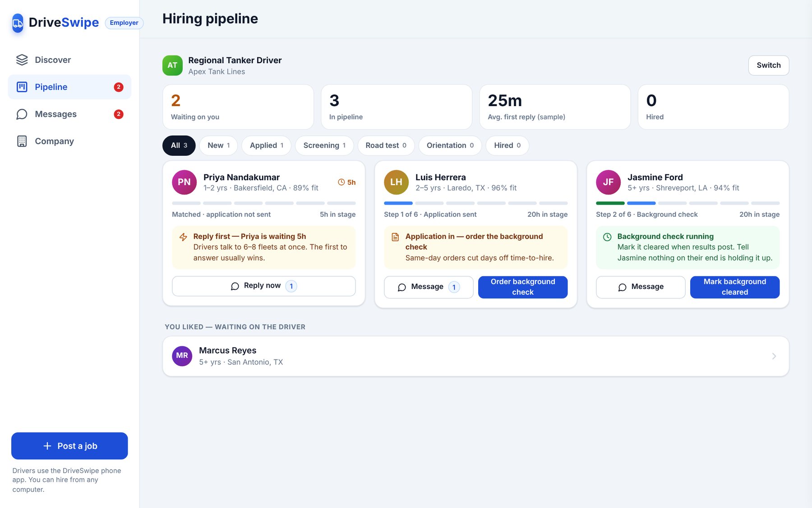The image size is (812, 508).
Task: Click the lightning bolt icon in Reply first notice
Action: tap(183, 237)
